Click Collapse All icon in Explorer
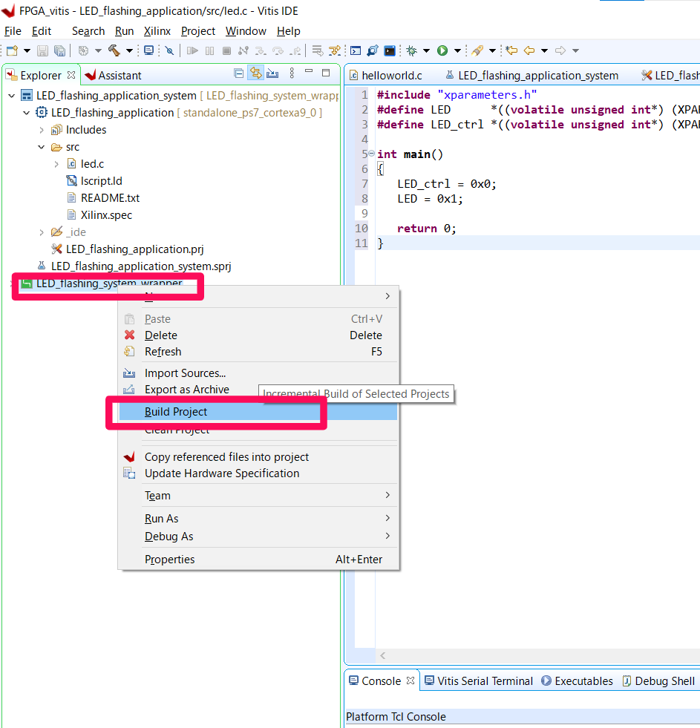700x728 pixels. coord(239,73)
